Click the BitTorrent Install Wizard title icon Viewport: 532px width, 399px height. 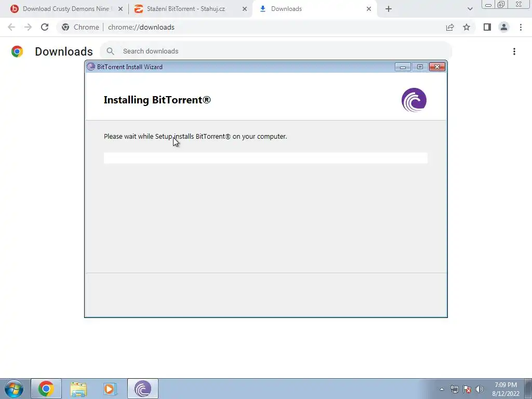tap(90, 67)
